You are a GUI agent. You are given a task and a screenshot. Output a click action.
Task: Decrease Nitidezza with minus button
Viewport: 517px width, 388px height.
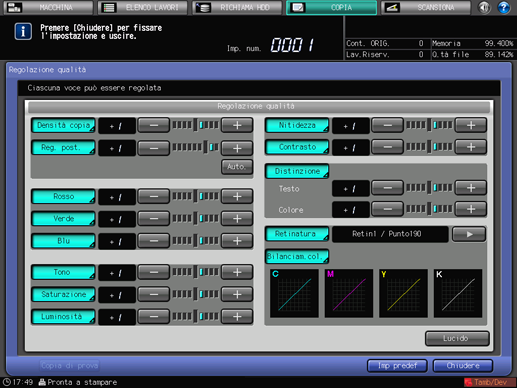coord(387,125)
